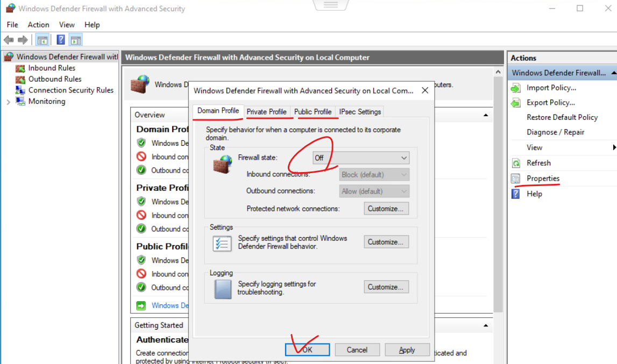Collapse the Getting Started section arrow
This screenshot has height=364, width=617.
[486, 325]
